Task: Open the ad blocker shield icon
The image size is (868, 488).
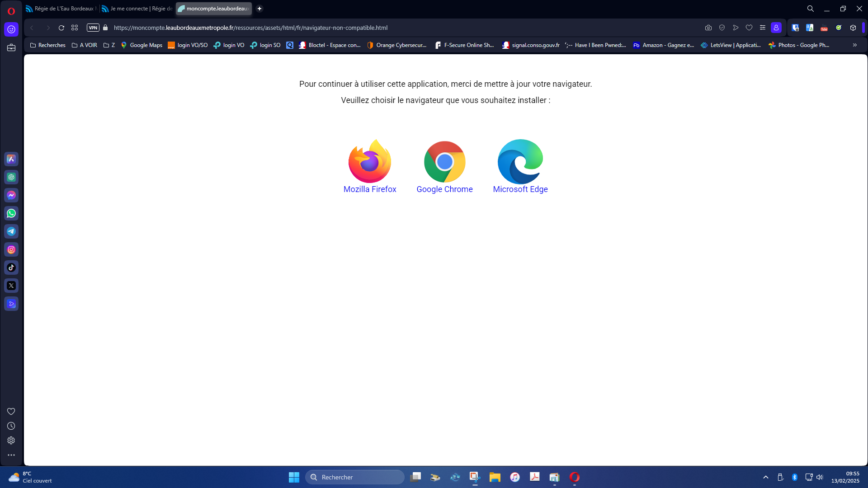Action: (722, 28)
